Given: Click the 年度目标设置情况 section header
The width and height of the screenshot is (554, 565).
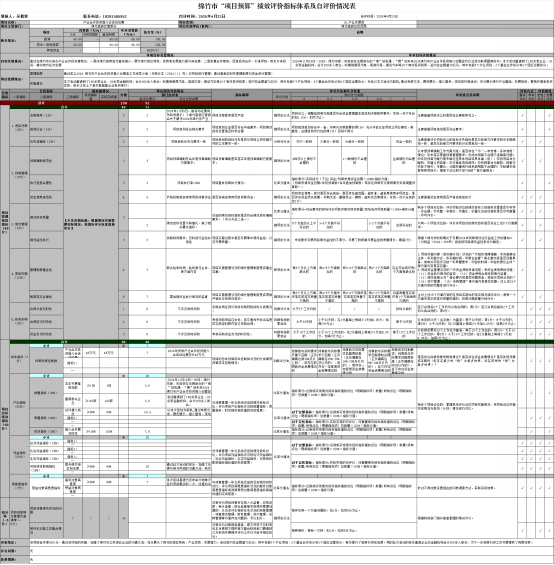Looking at the screenshot, I should [160, 55].
